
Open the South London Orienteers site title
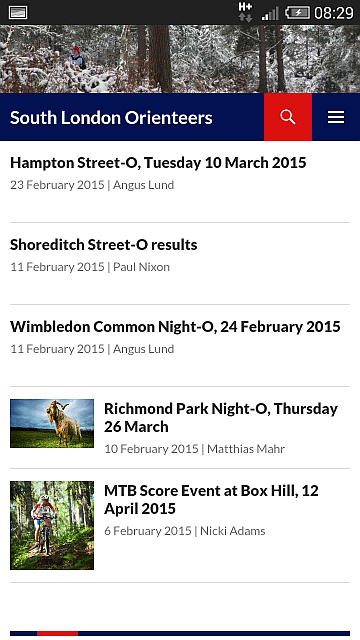(111, 118)
